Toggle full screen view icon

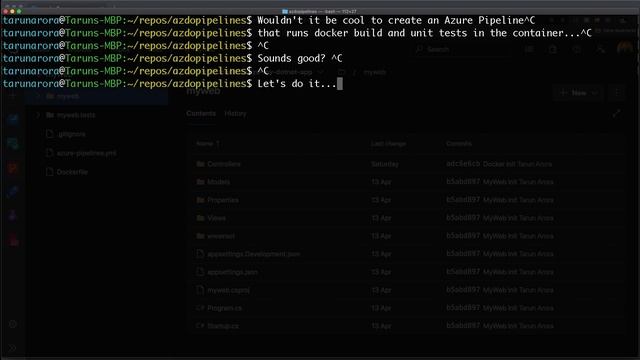[x=616, y=114]
